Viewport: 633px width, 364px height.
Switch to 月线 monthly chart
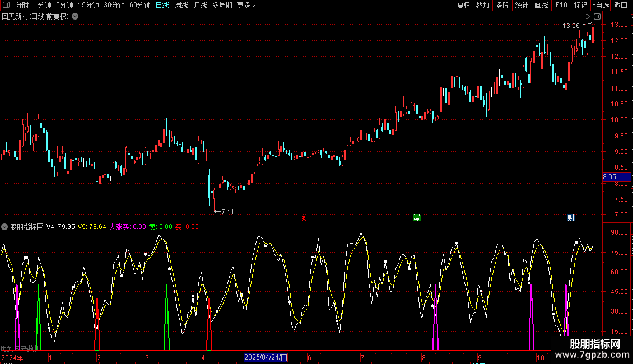point(200,5)
